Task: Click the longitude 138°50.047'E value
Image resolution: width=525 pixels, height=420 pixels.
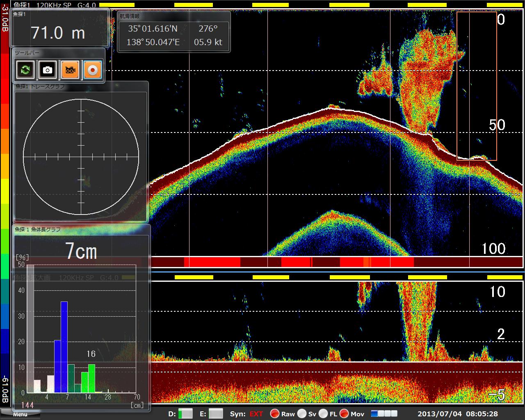Action: [x=153, y=42]
